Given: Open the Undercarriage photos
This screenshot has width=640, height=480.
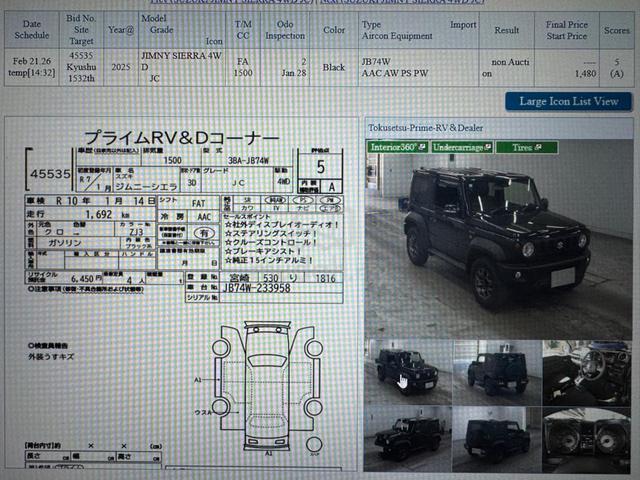Looking at the screenshot, I should click(x=462, y=147).
